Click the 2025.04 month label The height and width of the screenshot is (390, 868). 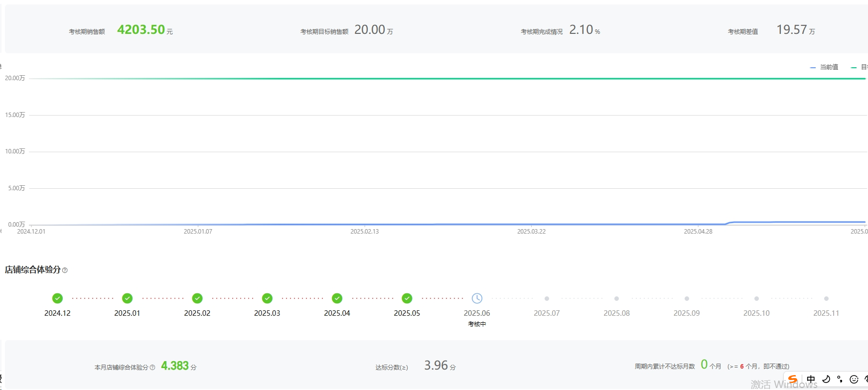click(x=337, y=313)
